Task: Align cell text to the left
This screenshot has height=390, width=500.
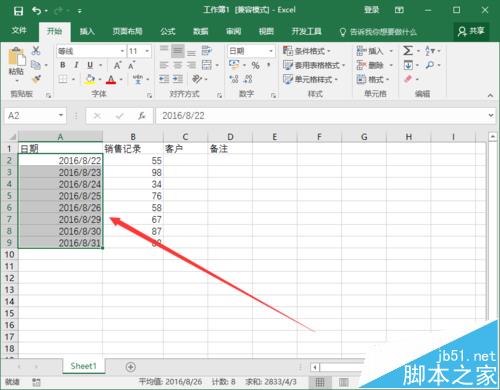Action: coord(164,65)
